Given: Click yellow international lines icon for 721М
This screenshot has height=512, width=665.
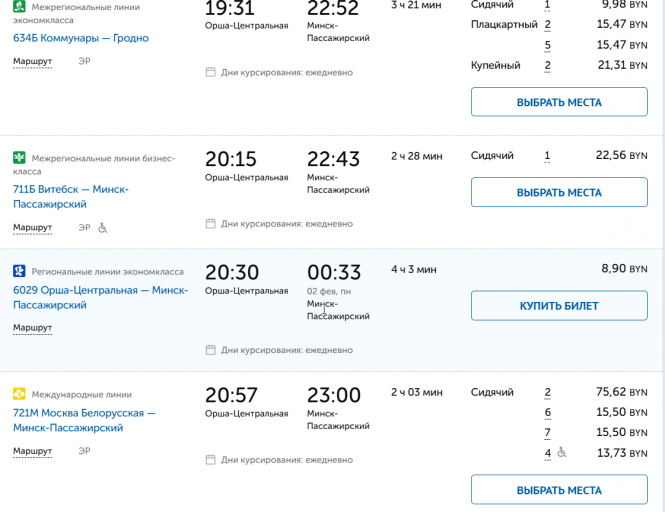Looking at the screenshot, I should tap(18, 394).
